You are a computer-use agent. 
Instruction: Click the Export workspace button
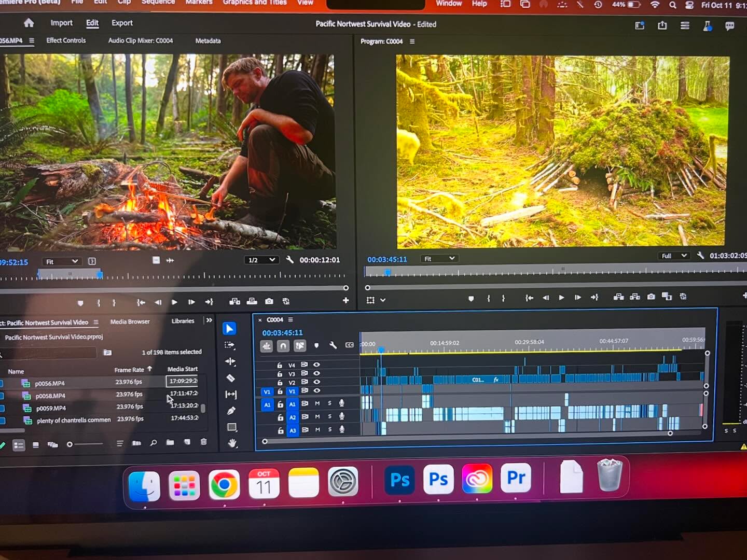(122, 23)
